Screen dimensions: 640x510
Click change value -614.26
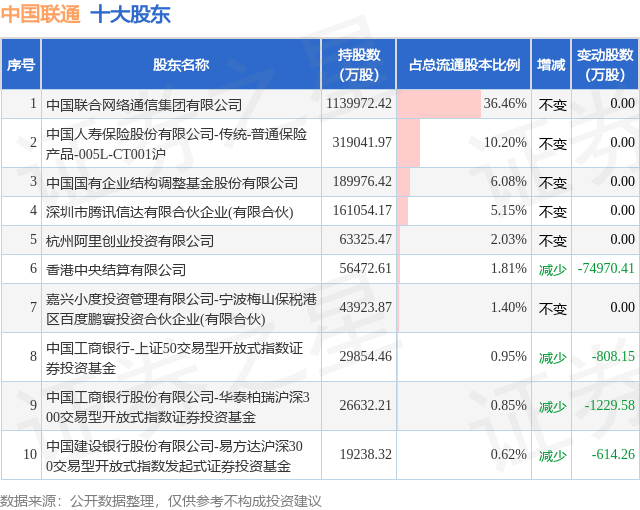coord(613,454)
